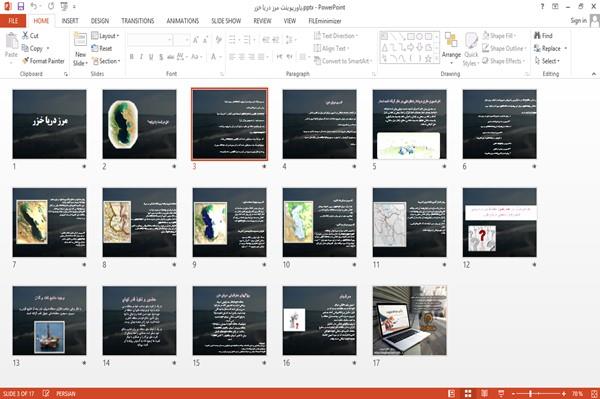Switch to the SLIDE SHOW tab
The image size is (600, 399).
point(226,21)
